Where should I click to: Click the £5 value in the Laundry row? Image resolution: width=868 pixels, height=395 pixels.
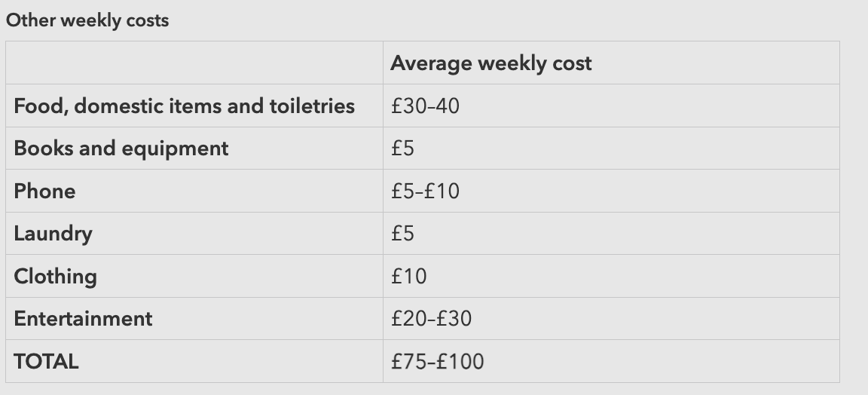point(403,234)
